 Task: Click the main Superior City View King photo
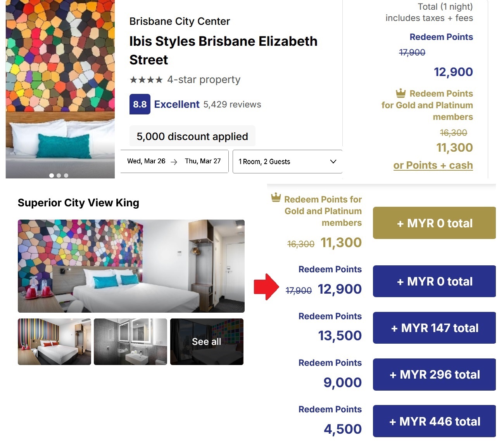(131, 266)
